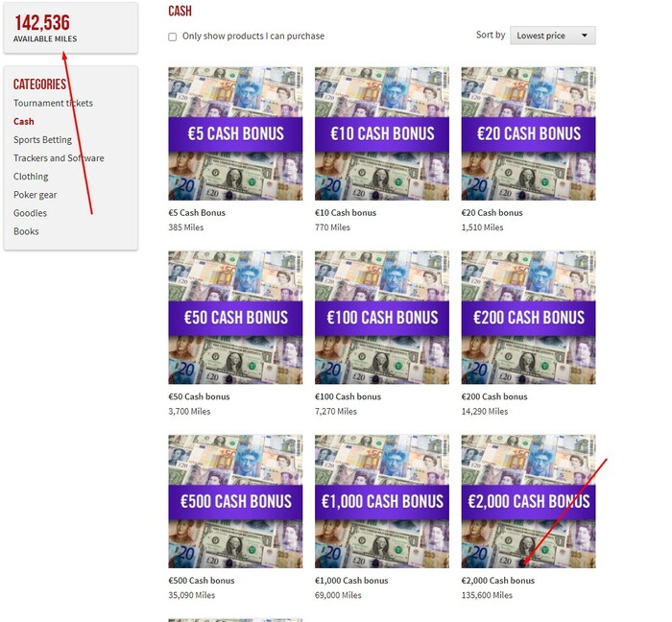Open Poker gear category
Screen dimensions: 672x622
pos(36,195)
